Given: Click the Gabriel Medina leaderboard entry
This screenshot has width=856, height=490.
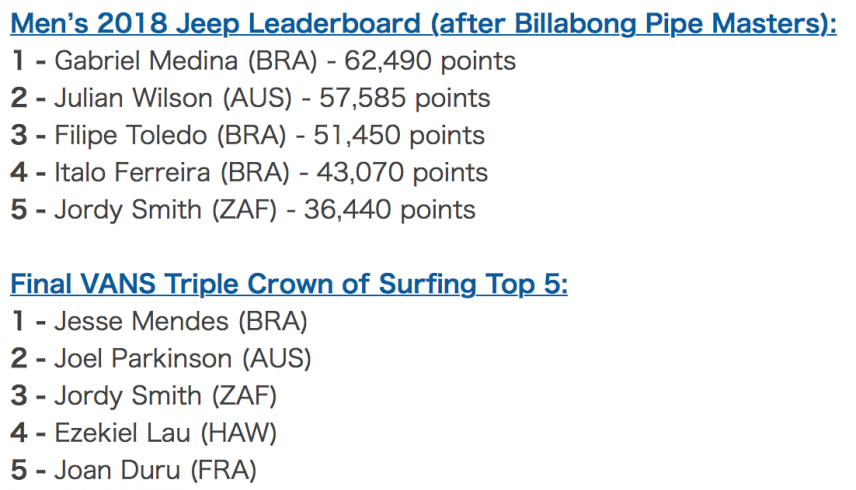Looking at the screenshot, I should [x=263, y=61].
